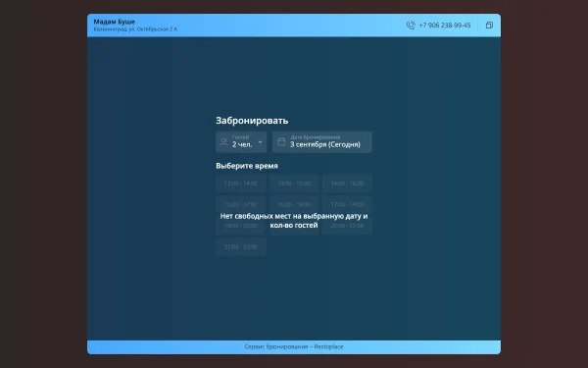Select the 20:00 - 22:00 time slot
This screenshot has height=368, width=588.
click(x=347, y=226)
